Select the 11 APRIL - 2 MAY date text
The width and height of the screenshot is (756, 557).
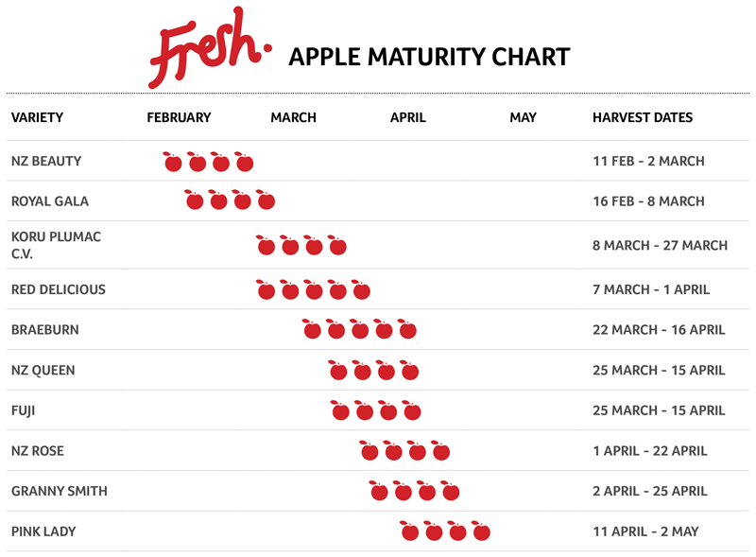tap(645, 531)
